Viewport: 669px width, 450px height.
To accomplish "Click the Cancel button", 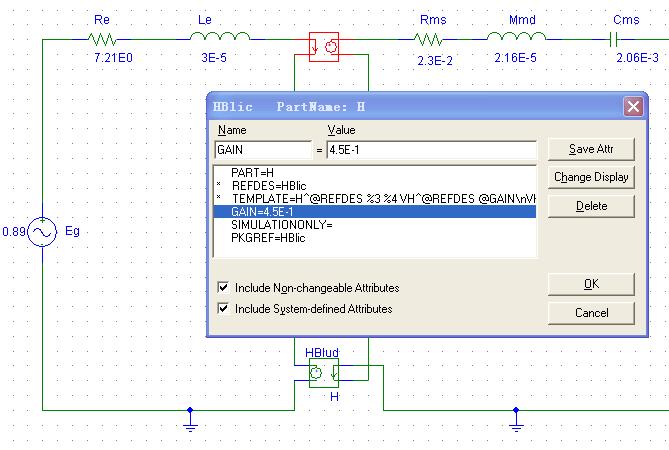I will tap(591, 313).
